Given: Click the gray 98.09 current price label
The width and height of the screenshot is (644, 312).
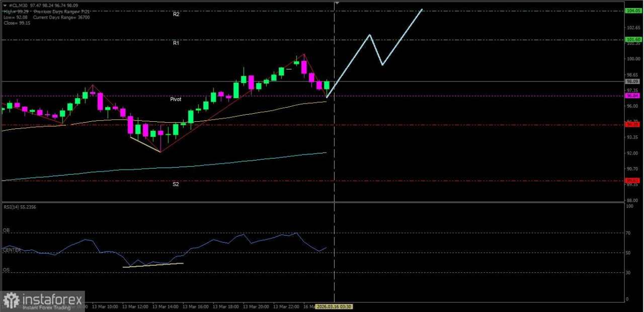Looking at the screenshot, I should click(x=632, y=81).
